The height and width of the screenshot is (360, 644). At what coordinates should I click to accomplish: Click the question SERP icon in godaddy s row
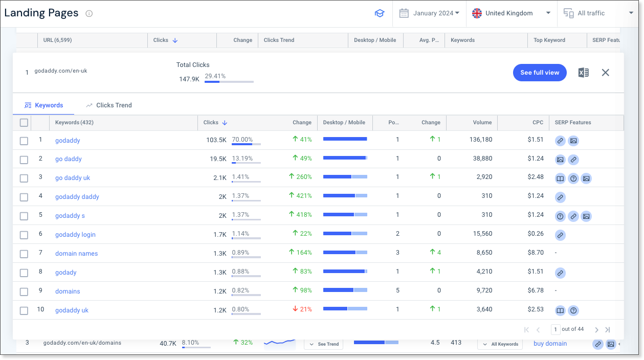pos(561,216)
